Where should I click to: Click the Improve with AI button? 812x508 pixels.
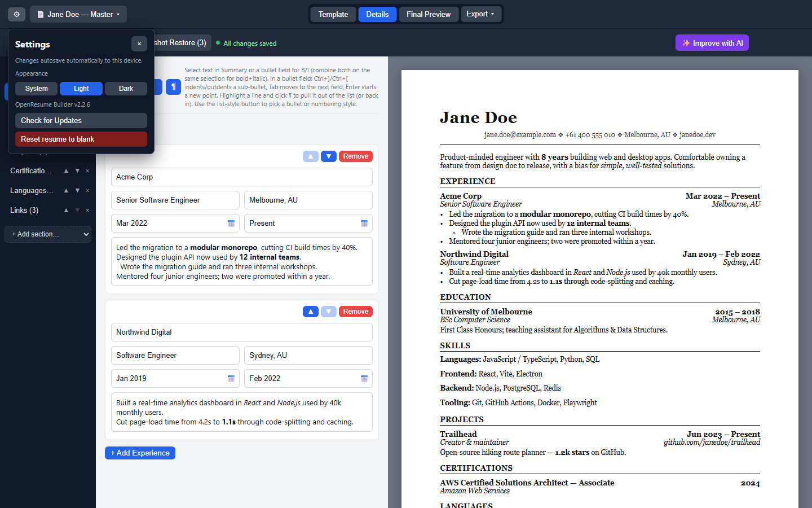(712, 43)
